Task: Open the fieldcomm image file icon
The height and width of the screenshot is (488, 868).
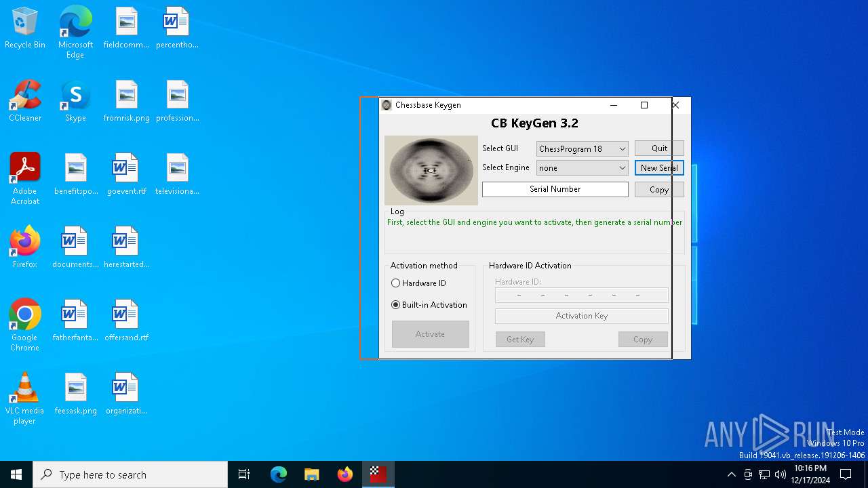Action: pyautogui.click(x=126, y=28)
